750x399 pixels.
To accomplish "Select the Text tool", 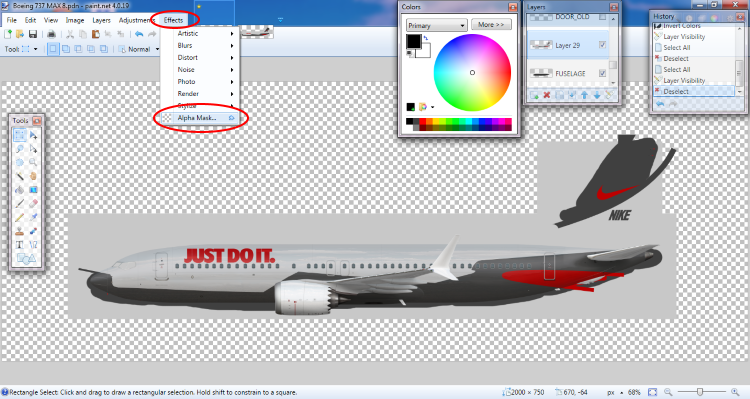I will [x=20, y=244].
